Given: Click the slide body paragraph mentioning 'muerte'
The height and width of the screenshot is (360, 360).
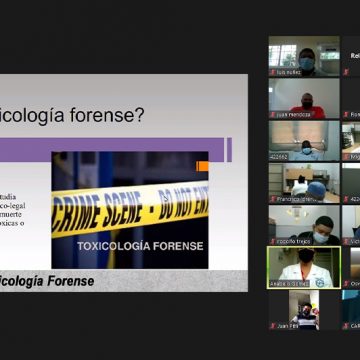Looking at the screenshot, I should tap(12, 210).
